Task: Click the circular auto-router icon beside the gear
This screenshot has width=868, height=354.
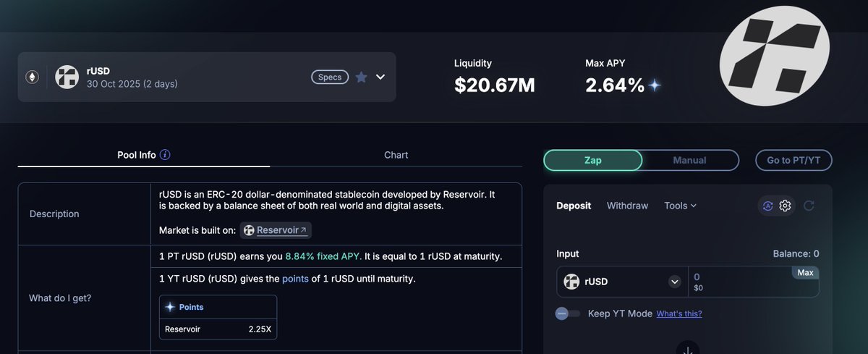Action: click(x=767, y=206)
